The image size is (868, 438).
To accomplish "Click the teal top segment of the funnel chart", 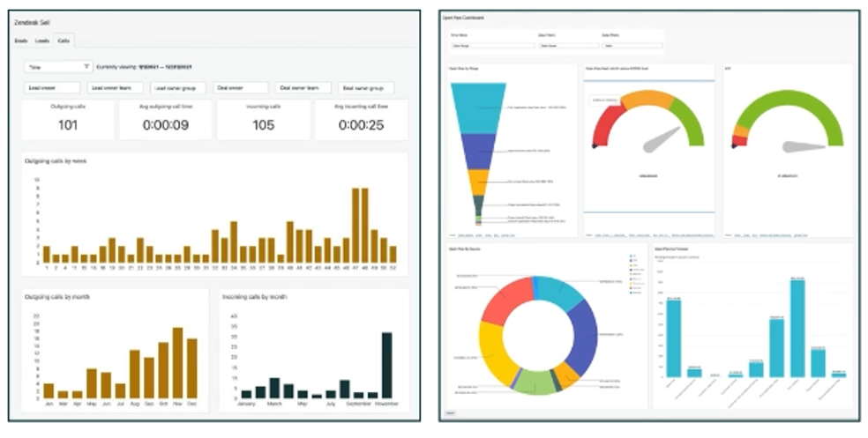I will (x=478, y=108).
